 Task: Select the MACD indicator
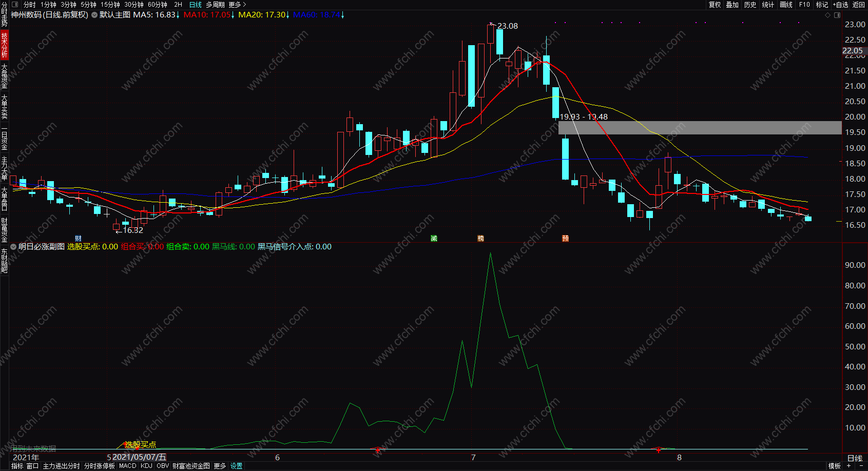pyautogui.click(x=128, y=466)
